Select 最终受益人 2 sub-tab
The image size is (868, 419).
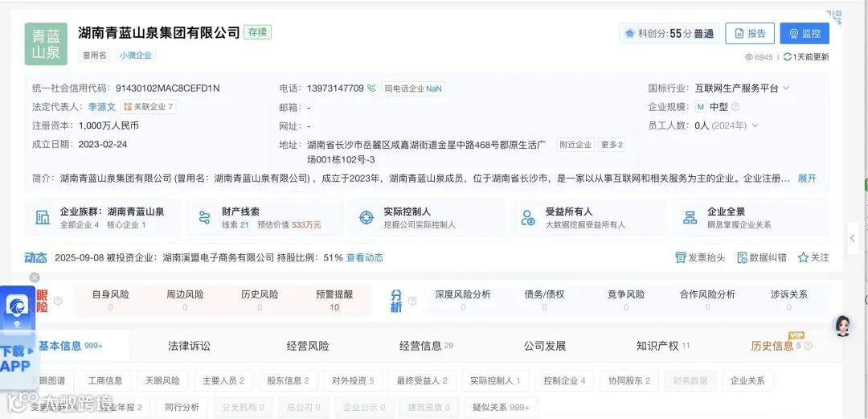click(x=422, y=380)
